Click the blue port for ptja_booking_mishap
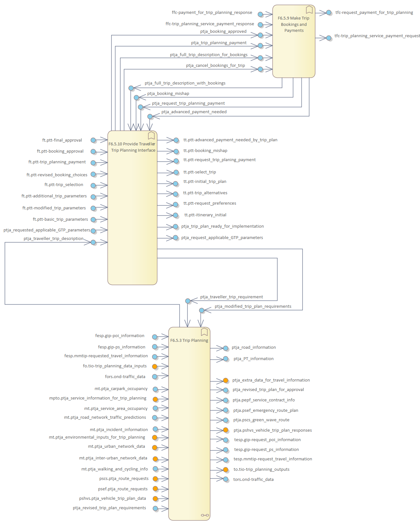This screenshot has height=525, width=420. (x=137, y=98)
